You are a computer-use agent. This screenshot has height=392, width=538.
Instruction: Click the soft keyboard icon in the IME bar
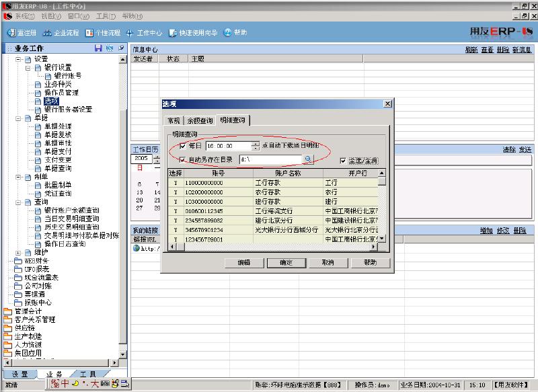point(105,383)
